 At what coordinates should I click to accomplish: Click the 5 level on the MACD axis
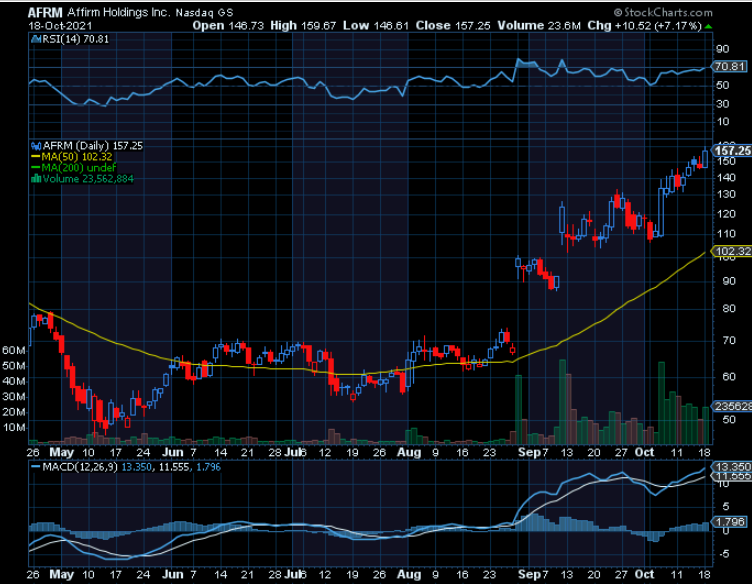click(726, 507)
